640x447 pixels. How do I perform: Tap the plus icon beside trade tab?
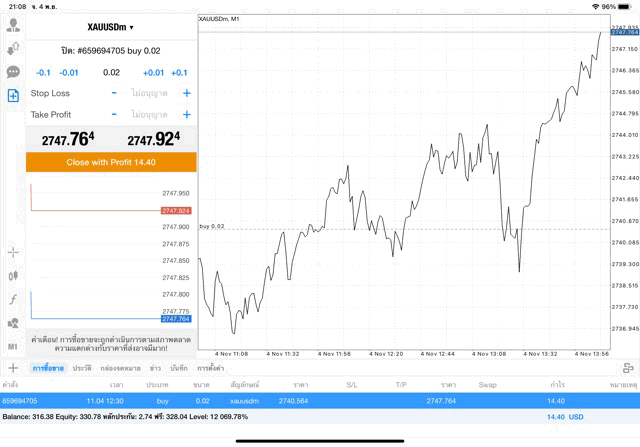click(13, 369)
